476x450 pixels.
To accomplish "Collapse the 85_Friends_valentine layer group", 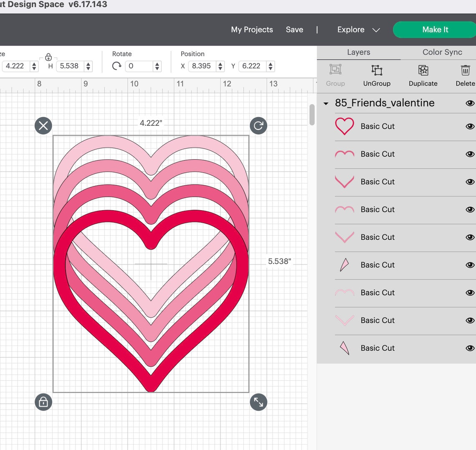I will tap(326, 103).
